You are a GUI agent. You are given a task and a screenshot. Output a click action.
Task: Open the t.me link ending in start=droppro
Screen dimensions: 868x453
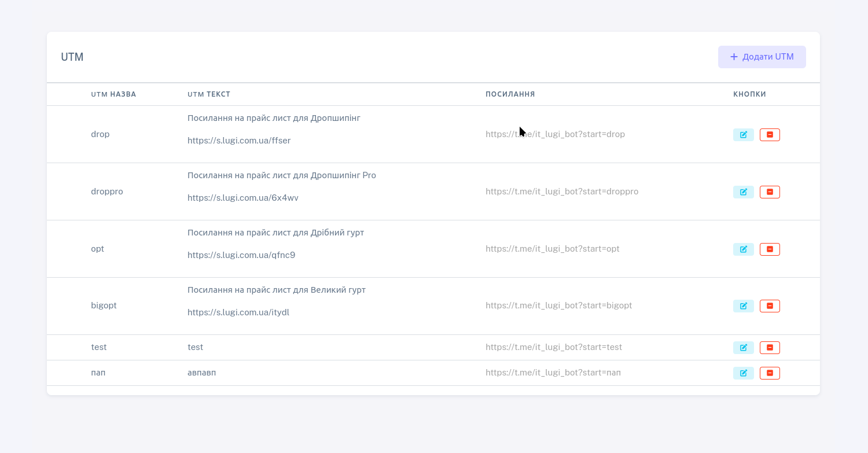pyautogui.click(x=561, y=191)
